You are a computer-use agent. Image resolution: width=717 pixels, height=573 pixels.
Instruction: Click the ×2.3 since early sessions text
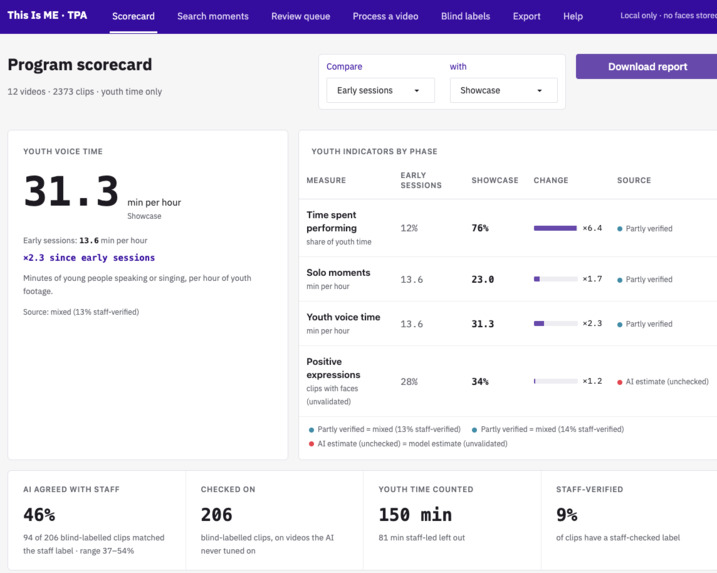89,258
